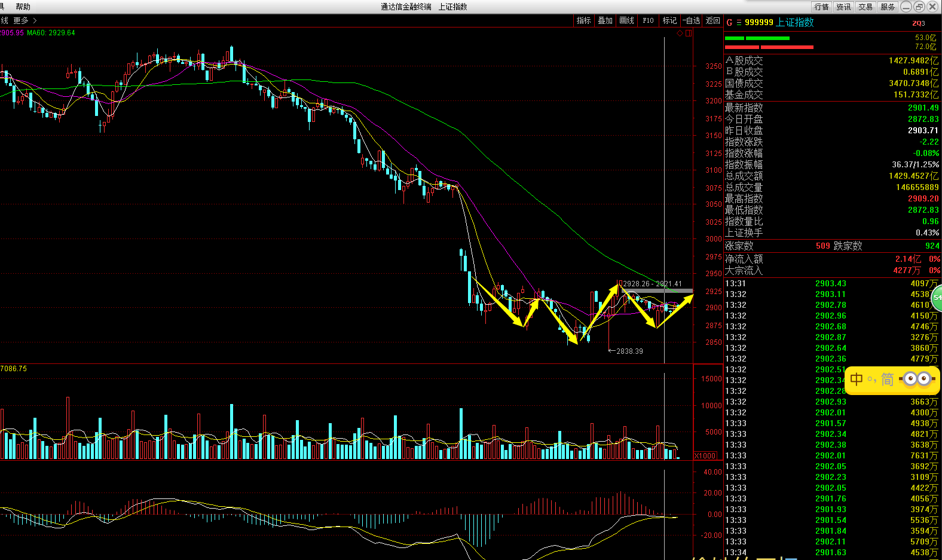This screenshot has height=560, width=942.
Task: Click the 净流入额 row label
Action: [x=744, y=259]
